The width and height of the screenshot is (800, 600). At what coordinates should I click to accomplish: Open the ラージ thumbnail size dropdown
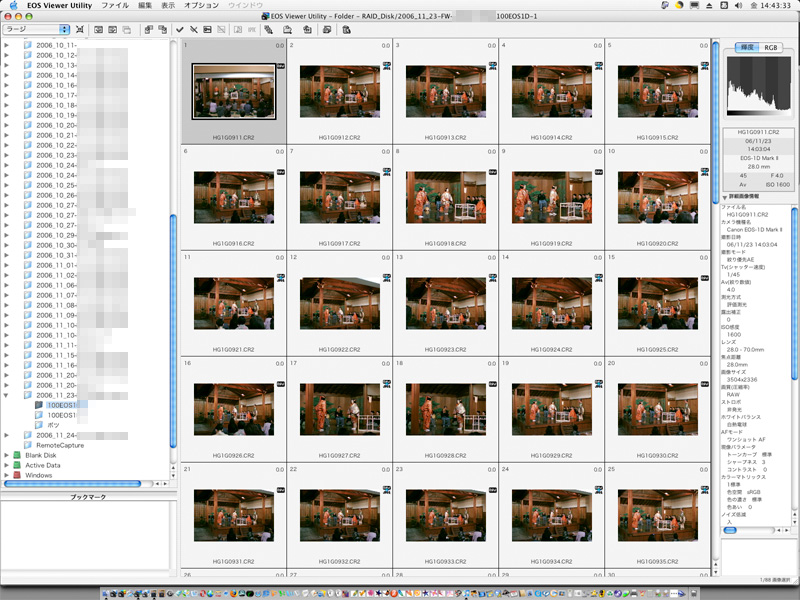36,30
